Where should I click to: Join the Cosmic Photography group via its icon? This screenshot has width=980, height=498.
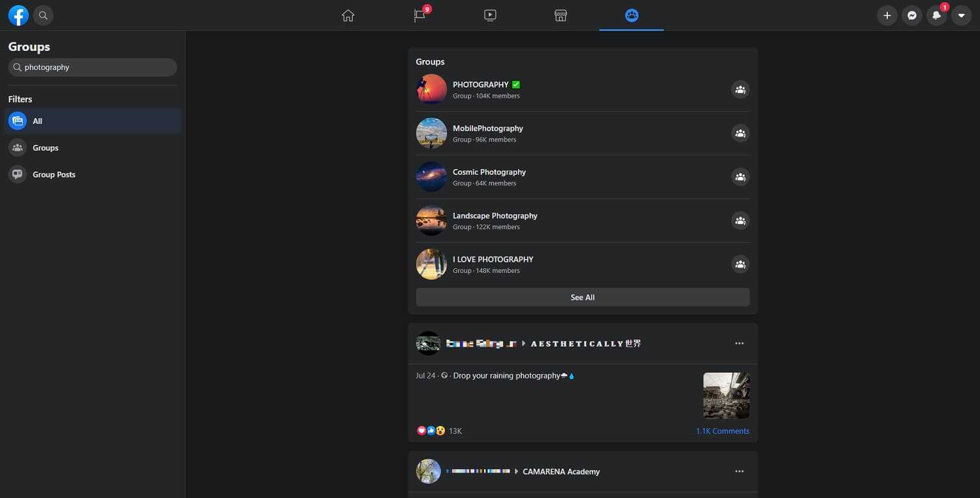pos(740,178)
